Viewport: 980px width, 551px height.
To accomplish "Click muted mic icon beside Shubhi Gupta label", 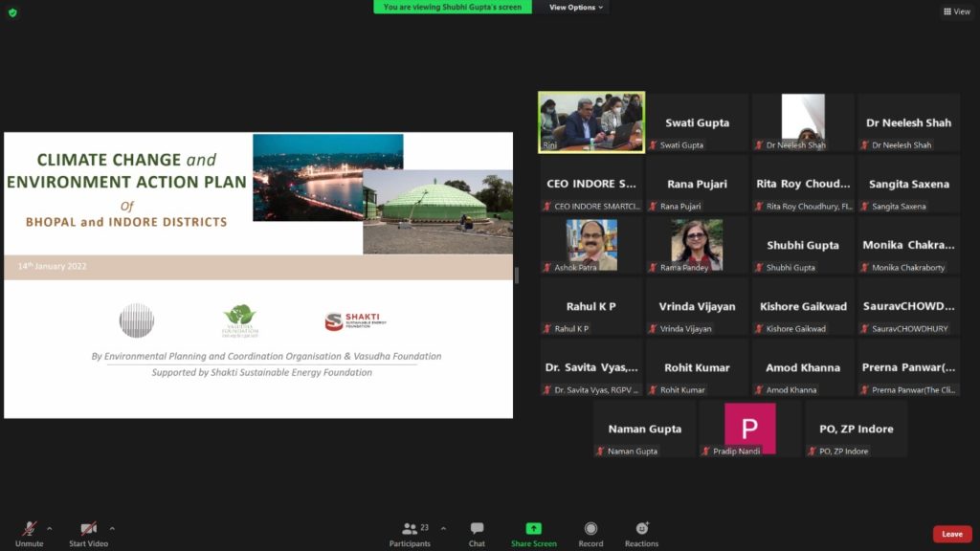I will [759, 268].
